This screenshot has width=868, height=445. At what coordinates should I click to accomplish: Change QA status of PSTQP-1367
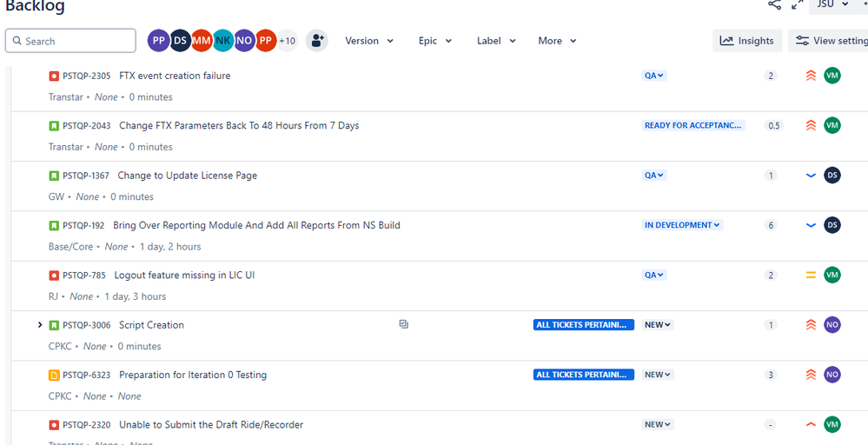pos(654,176)
